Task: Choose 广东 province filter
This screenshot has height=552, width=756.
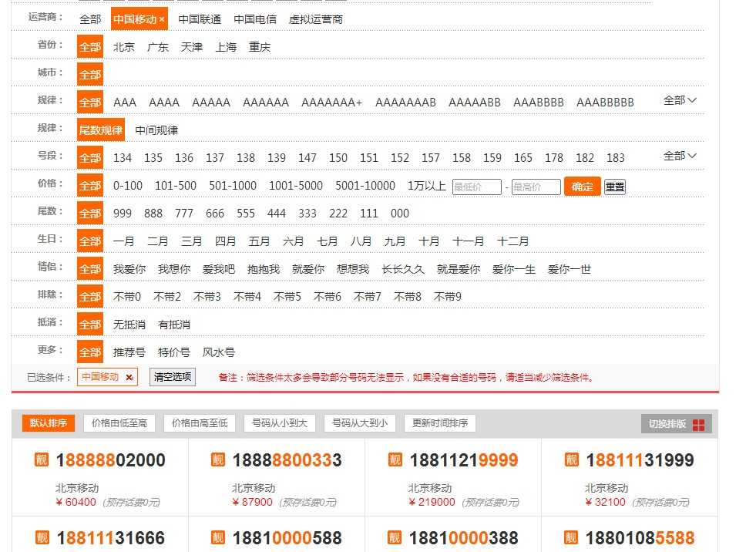Action: [x=158, y=47]
